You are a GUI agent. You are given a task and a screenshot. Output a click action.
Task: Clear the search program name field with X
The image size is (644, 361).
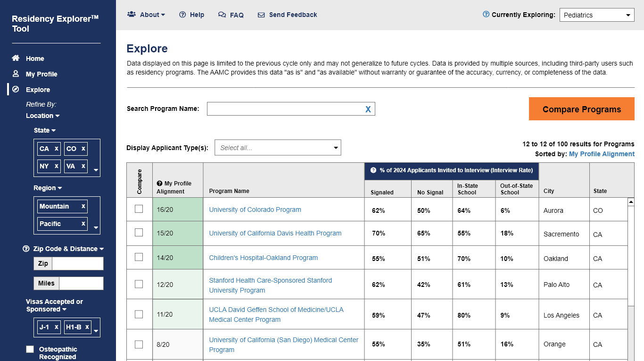pyautogui.click(x=368, y=109)
